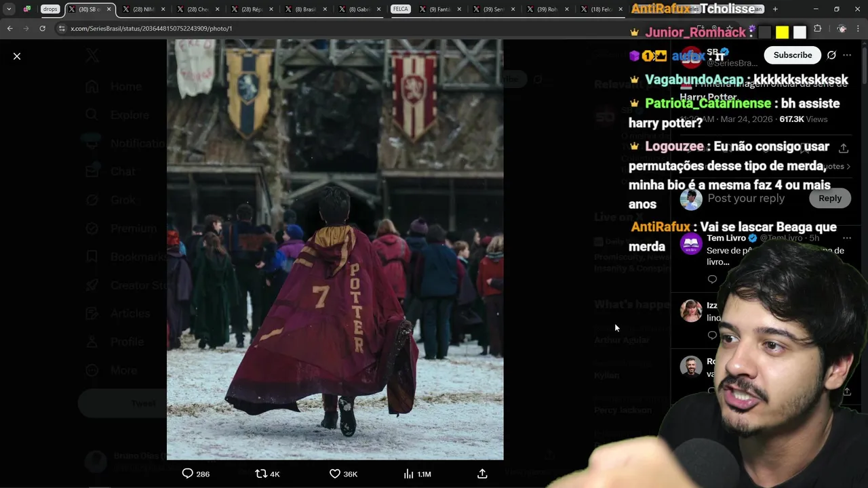Image resolution: width=868 pixels, height=488 pixels.
Task: Open the Izz commenter's avatar
Action: pos(691,310)
